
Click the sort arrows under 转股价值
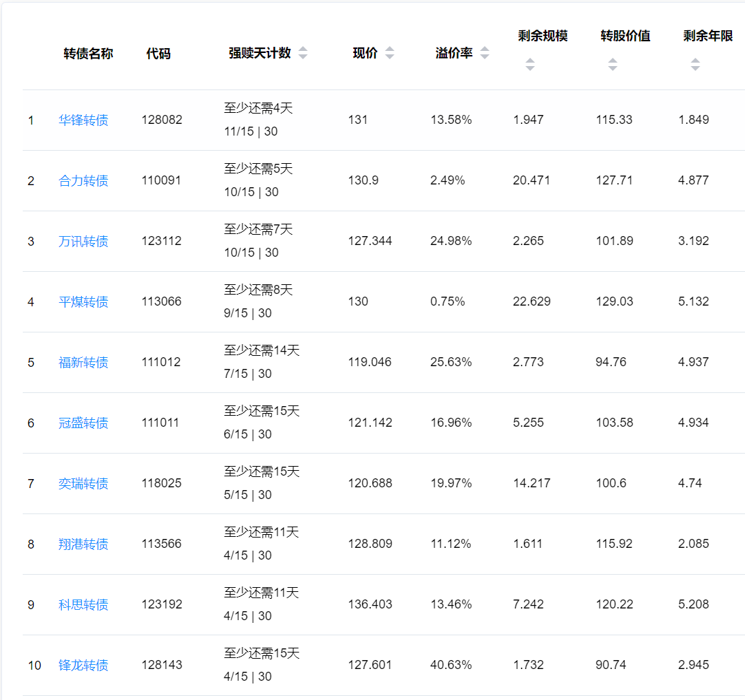click(x=612, y=65)
